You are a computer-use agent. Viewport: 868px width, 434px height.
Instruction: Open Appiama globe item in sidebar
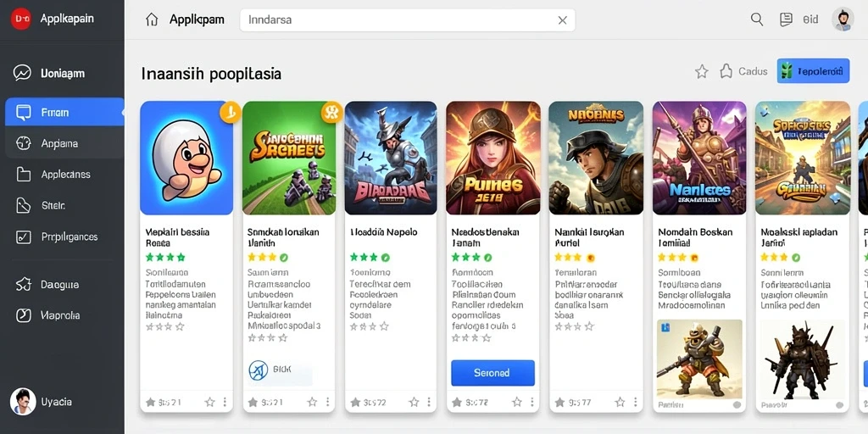[62, 143]
